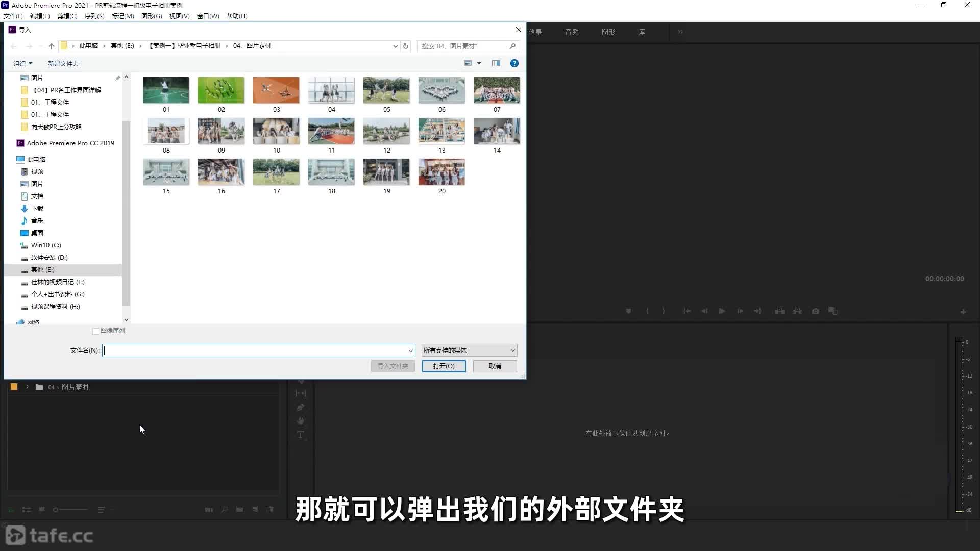
Task: Play the Program monitor
Action: (722, 311)
